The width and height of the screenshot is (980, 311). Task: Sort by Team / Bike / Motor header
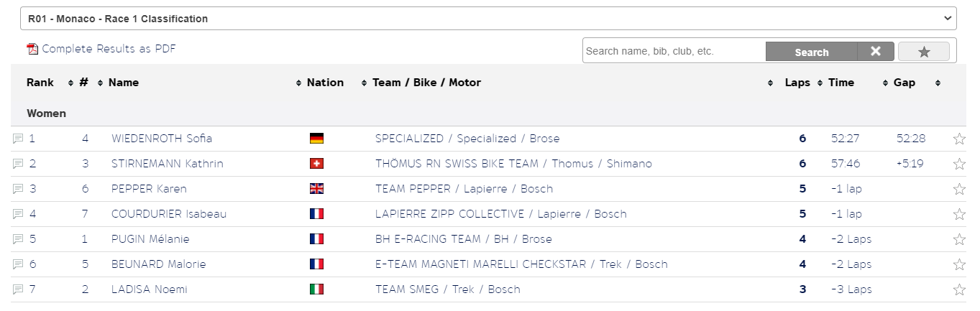426,83
